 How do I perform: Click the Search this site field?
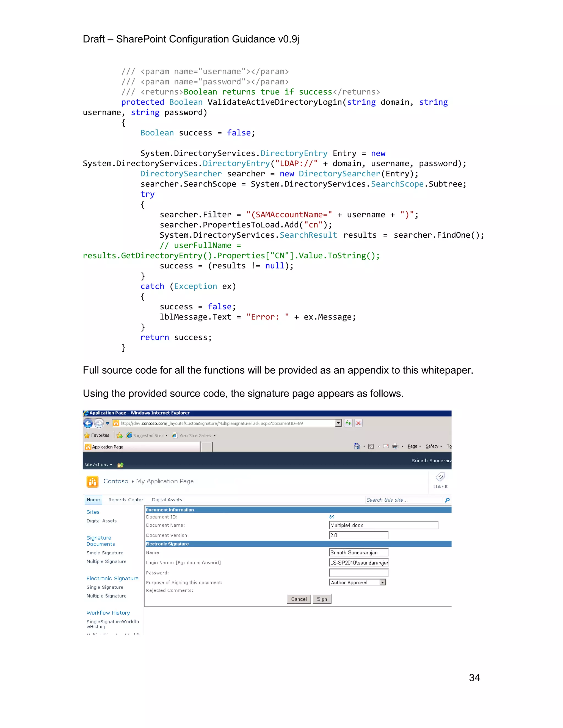pos(404,500)
